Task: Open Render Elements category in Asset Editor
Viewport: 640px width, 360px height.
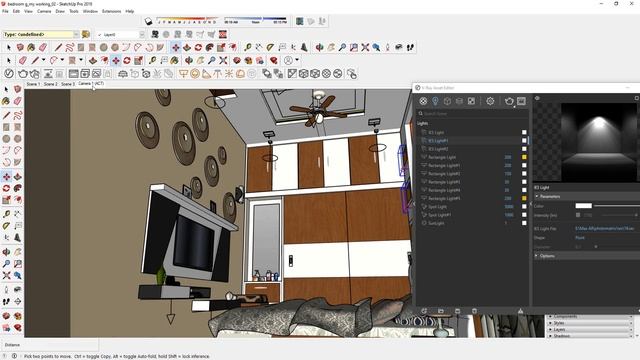Action: click(459, 101)
